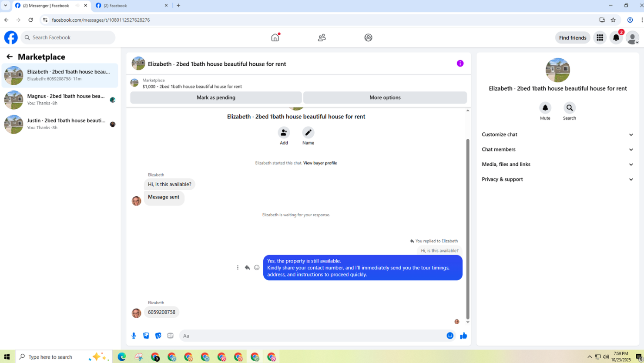Click the message '6059208758'
Screen dimensions: 644x363
tap(161, 312)
